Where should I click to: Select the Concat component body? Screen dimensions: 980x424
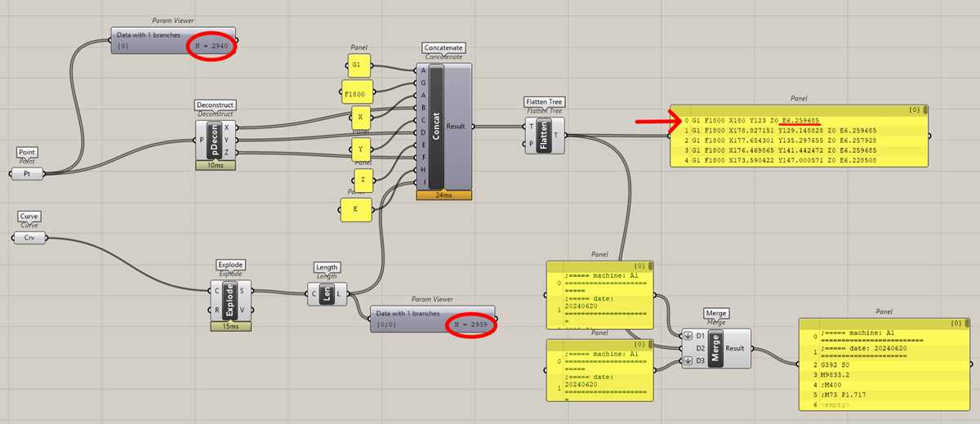(444, 127)
